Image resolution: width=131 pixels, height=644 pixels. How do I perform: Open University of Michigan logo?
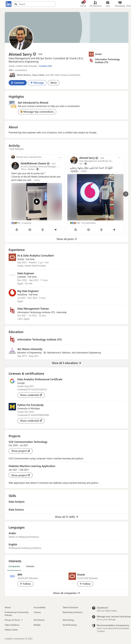coord(12,407)
